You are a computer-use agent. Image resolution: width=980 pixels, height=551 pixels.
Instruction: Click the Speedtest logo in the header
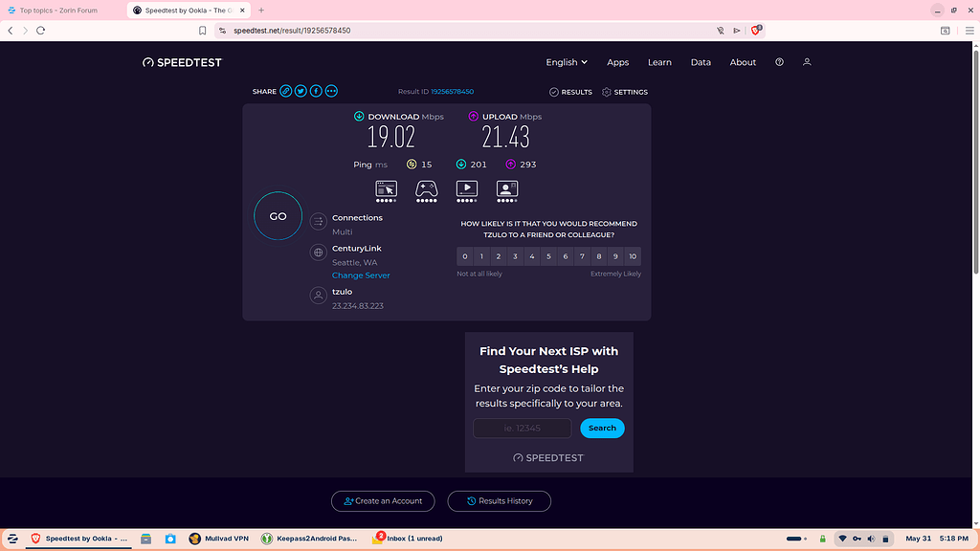[x=182, y=62]
